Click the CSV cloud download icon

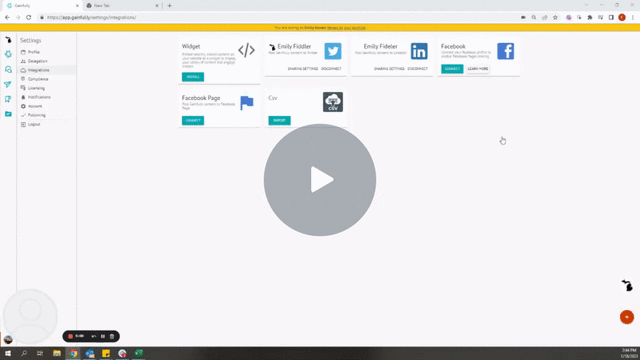pos(333,102)
